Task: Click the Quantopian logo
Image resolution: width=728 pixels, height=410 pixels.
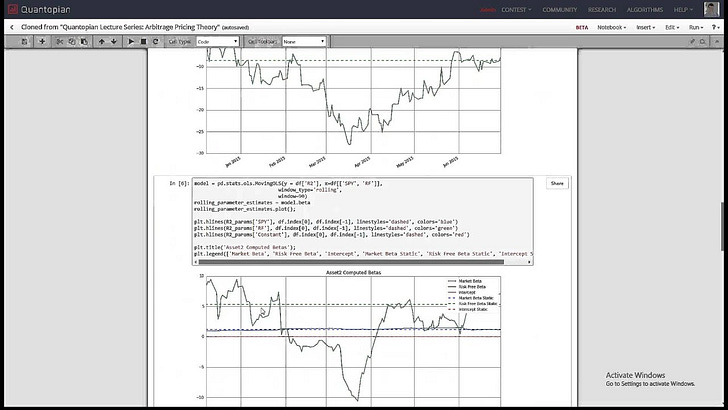Action: coord(39,9)
